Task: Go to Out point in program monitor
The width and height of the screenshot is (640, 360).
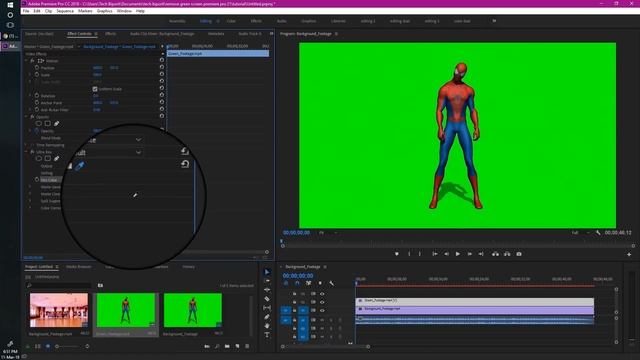Action: 481,254
